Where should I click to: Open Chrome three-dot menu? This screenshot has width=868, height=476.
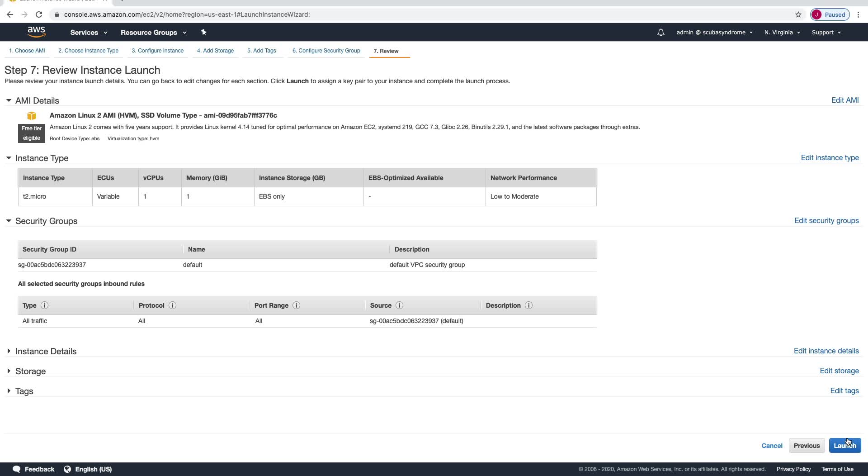(858, 14)
